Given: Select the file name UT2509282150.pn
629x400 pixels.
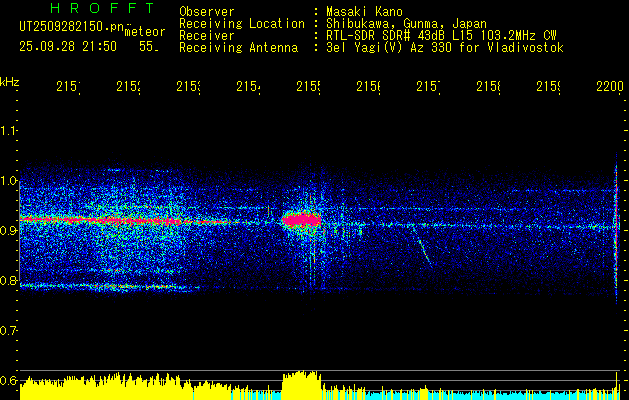Looking at the screenshot, I should point(71,27).
